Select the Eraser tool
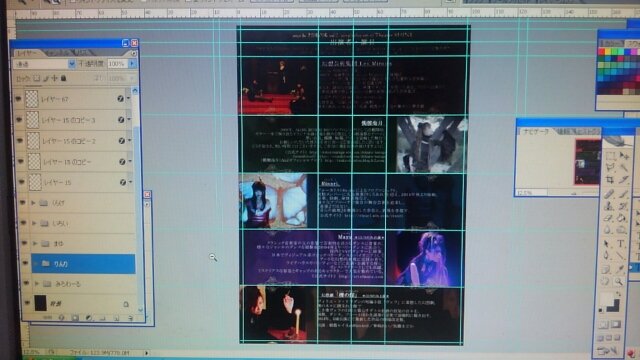The image size is (640, 360). point(609,218)
